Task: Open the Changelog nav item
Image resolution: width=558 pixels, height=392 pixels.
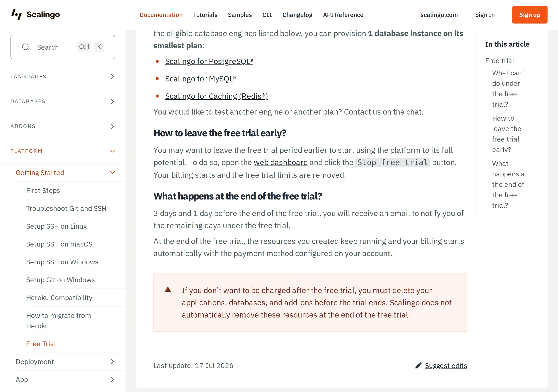Action: tap(297, 15)
